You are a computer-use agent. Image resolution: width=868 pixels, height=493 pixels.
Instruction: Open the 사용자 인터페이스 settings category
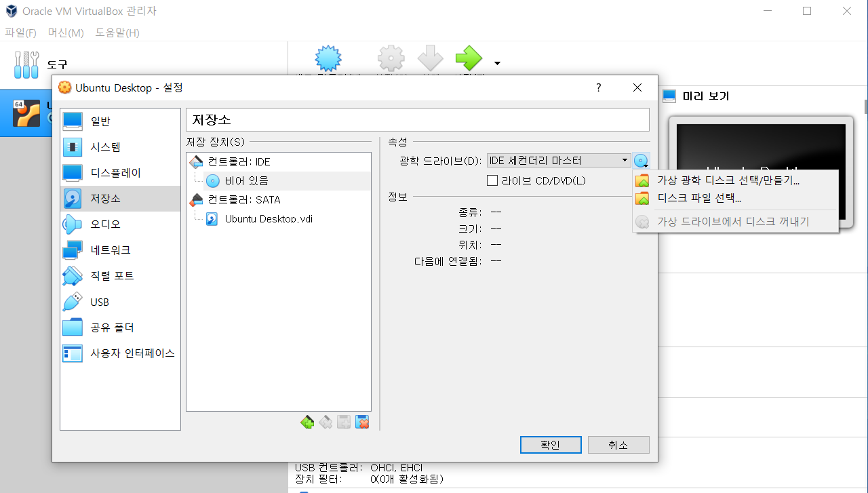tap(120, 353)
